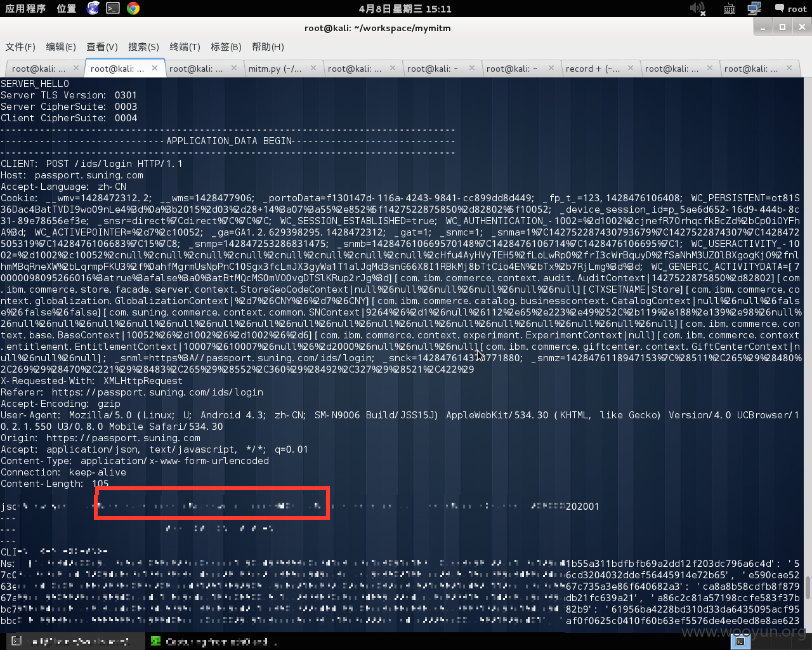Image resolution: width=812 pixels, height=650 pixels.
Task: Launch the Iceweasel browser from the panel
Action: (x=93, y=8)
